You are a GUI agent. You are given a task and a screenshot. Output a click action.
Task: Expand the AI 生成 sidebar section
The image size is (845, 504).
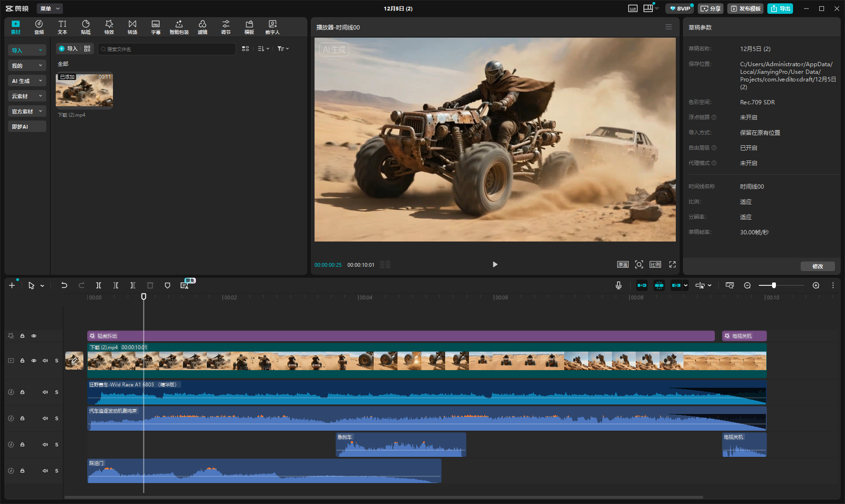[27, 81]
